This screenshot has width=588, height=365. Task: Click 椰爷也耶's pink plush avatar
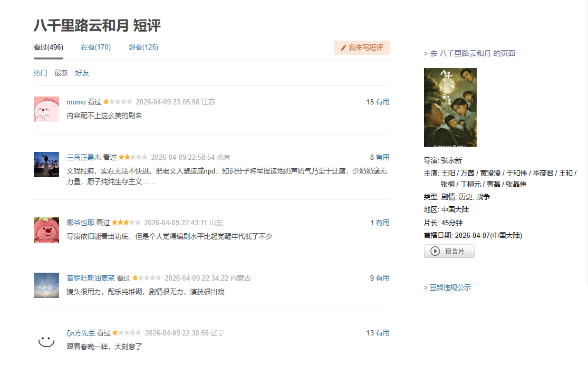46,230
